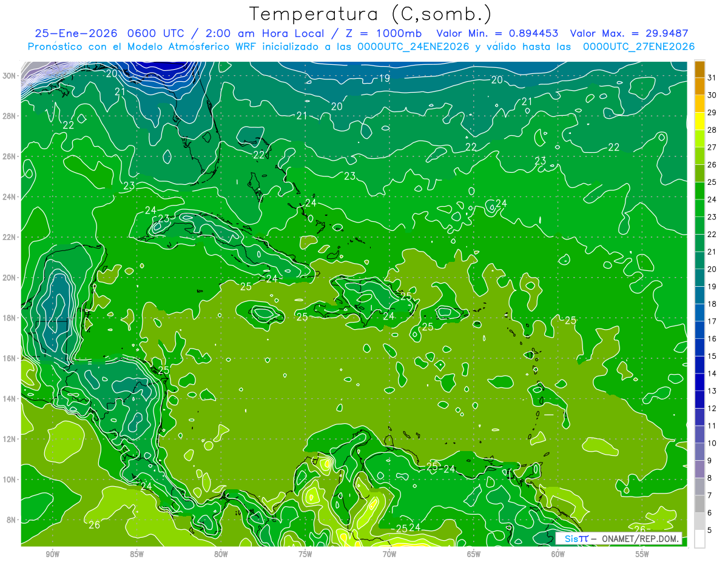Click the legend scale value 31

pyautogui.click(x=712, y=77)
